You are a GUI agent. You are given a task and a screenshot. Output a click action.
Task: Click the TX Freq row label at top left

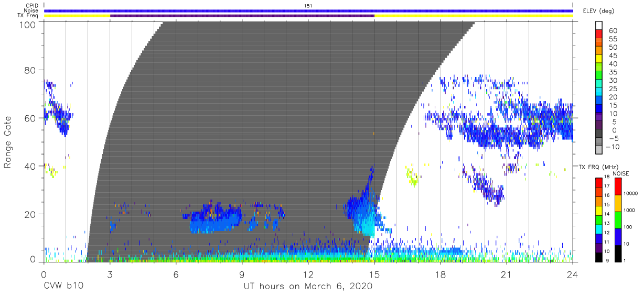[x=28, y=16]
